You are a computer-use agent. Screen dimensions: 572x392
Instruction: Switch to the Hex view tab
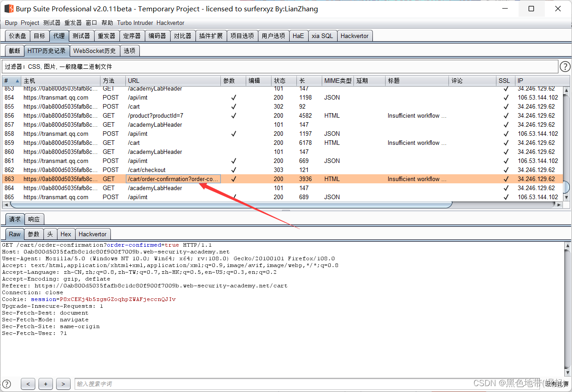tap(66, 234)
